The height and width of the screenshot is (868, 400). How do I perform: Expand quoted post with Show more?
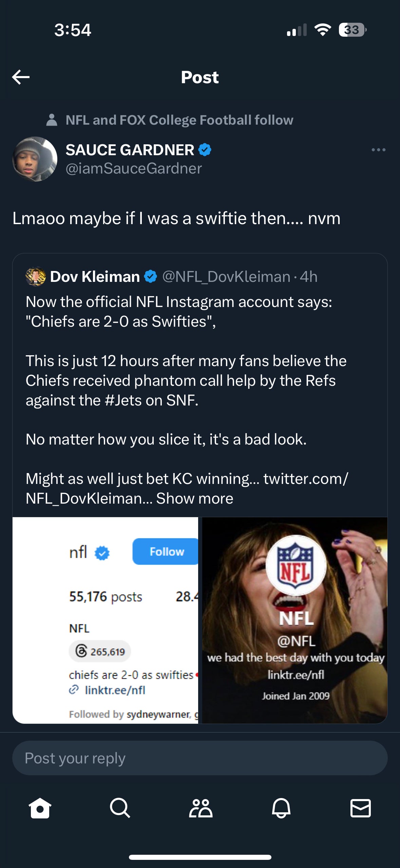coord(195,499)
